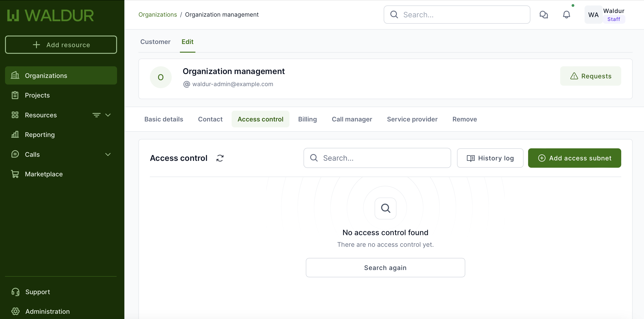Open the Waldur Staff user menu
This screenshot has height=319, width=644.
pos(605,15)
